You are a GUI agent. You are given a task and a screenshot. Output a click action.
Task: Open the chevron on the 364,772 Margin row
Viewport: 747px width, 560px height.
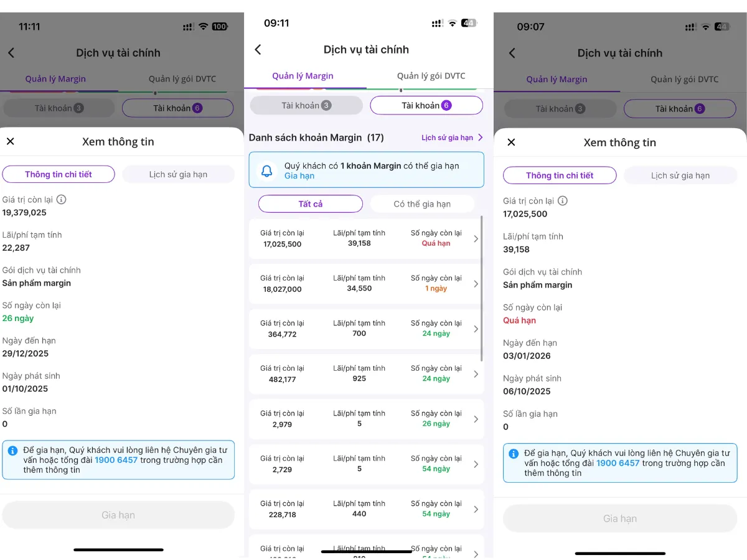point(476,329)
